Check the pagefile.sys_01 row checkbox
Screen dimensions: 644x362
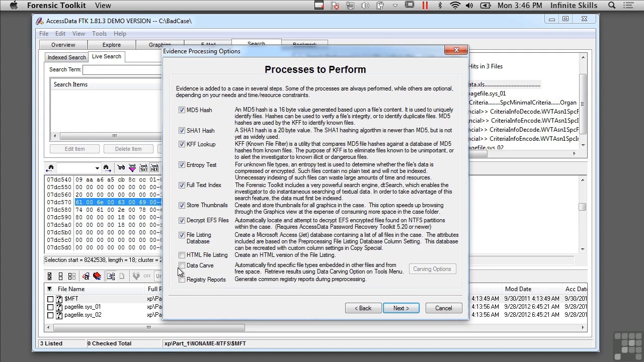coord(50,307)
